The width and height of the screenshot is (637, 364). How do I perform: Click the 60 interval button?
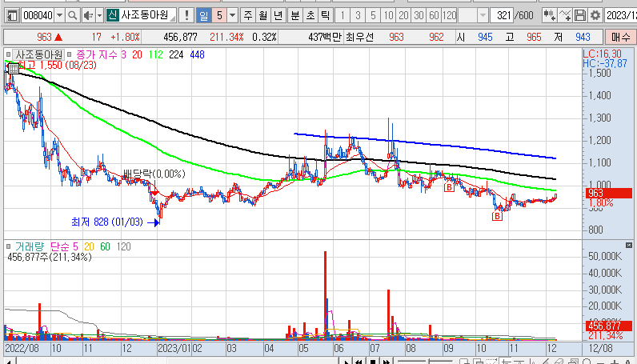coord(434,16)
